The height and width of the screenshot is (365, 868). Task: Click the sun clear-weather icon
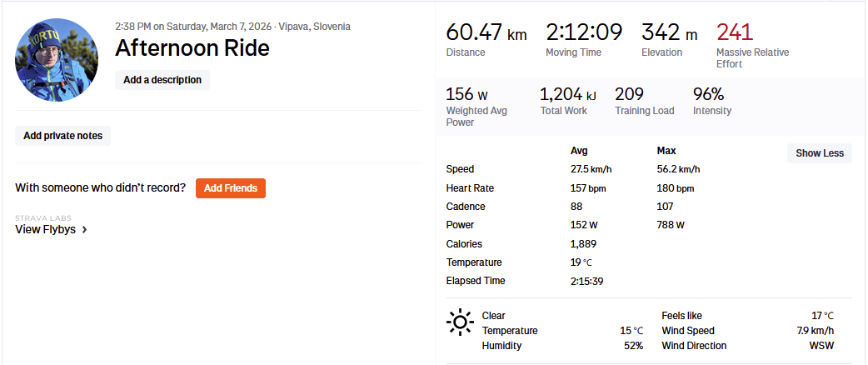459,322
